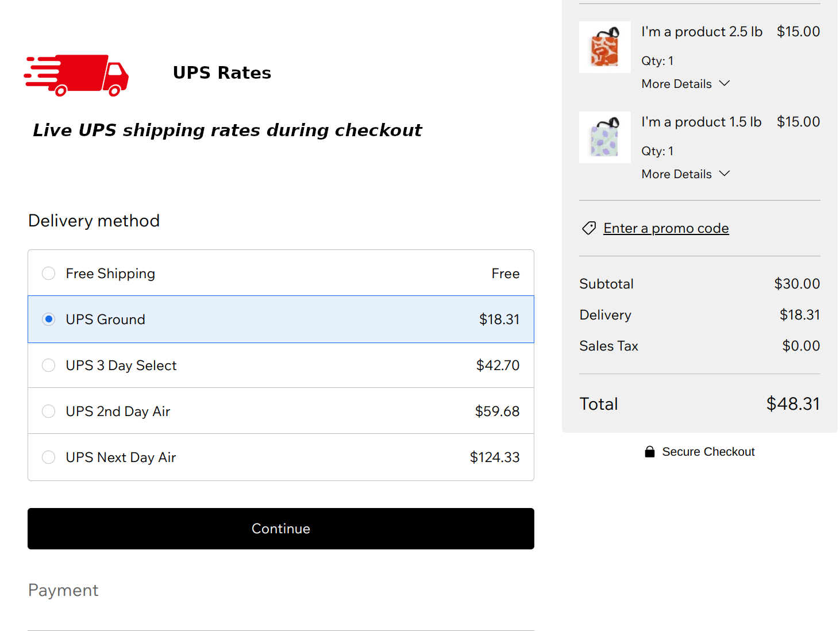Screen dimensions: 840x631
Task: Click the Payment section heading
Action: [63, 591]
